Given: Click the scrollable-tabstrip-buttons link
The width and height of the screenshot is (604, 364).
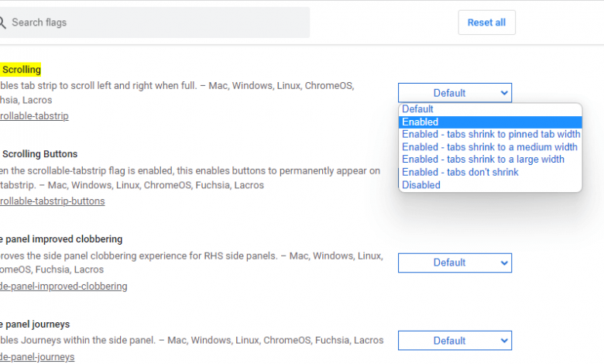Looking at the screenshot, I should 53,201.
